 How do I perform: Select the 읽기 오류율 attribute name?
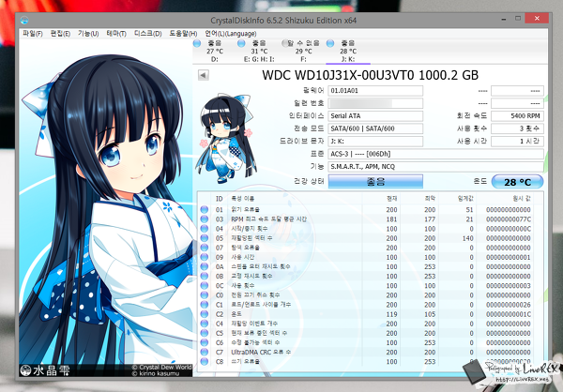click(x=245, y=210)
